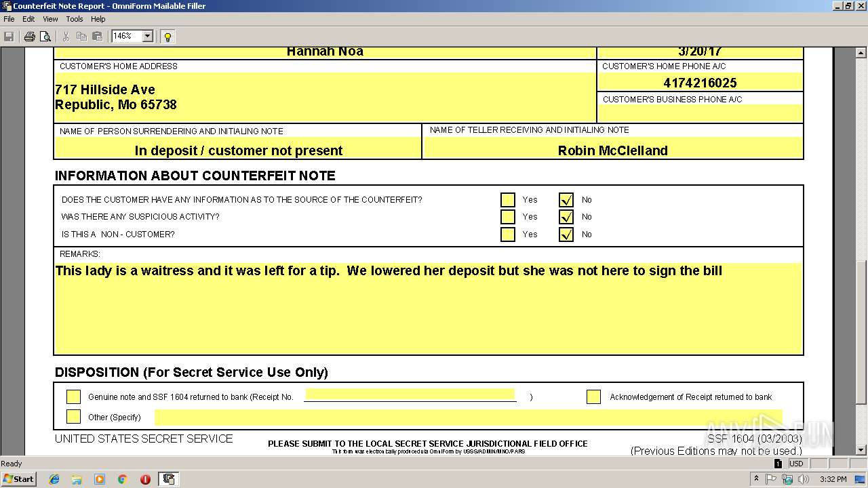The image size is (868, 488).
Task: Click the vertical scrollbar thumb
Action: pyautogui.click(x=861, y=333)
